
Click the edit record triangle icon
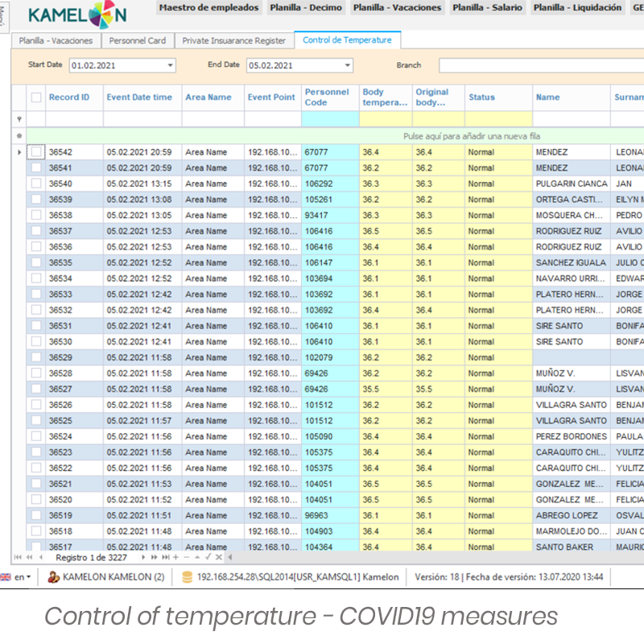point(197,557)
